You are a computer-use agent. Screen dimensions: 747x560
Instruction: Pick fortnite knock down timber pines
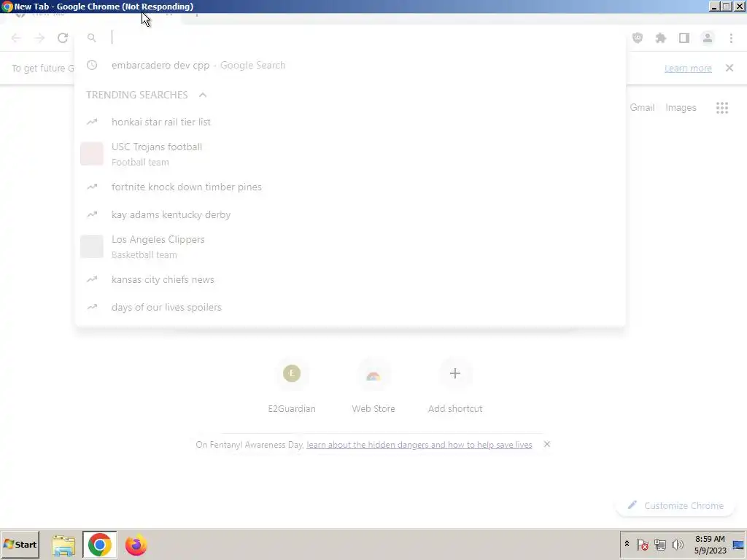(350, 187)
